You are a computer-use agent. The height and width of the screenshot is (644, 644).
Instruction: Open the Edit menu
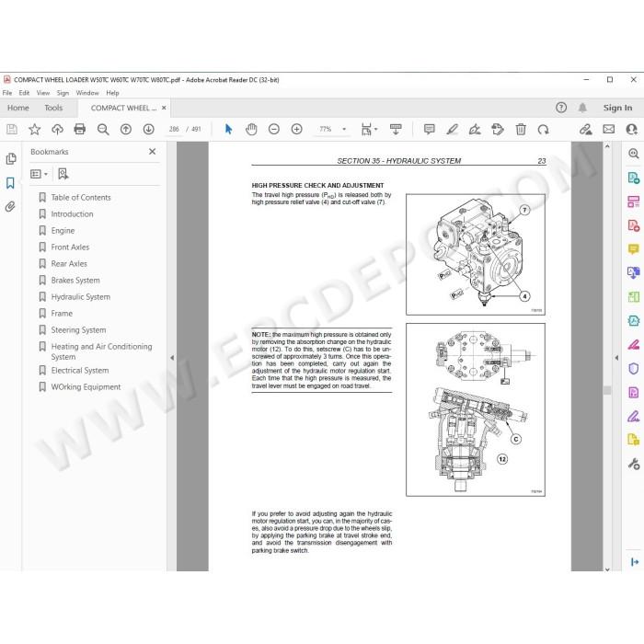pyautogui.click(x=24, y=93)
